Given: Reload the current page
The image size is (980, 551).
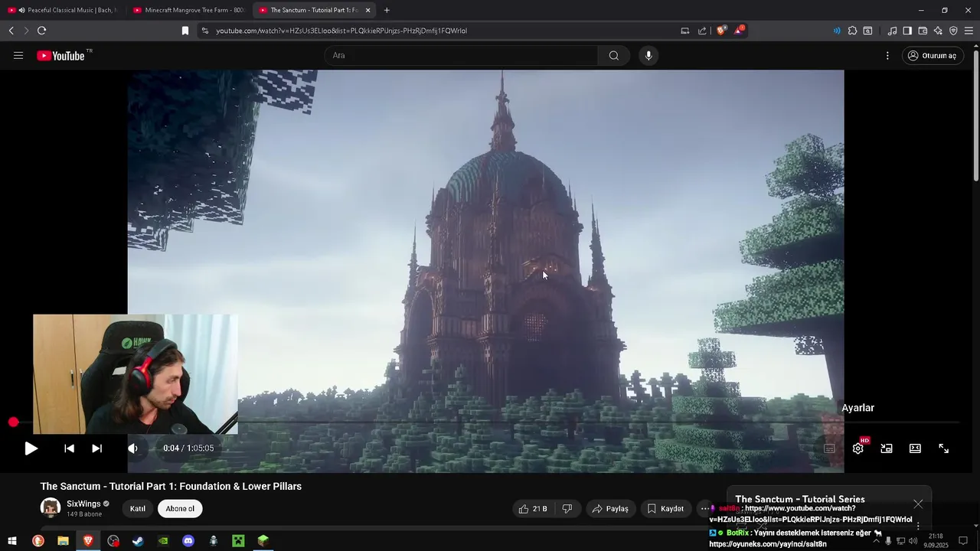Looking at the screenshot, I should (41, 31).
